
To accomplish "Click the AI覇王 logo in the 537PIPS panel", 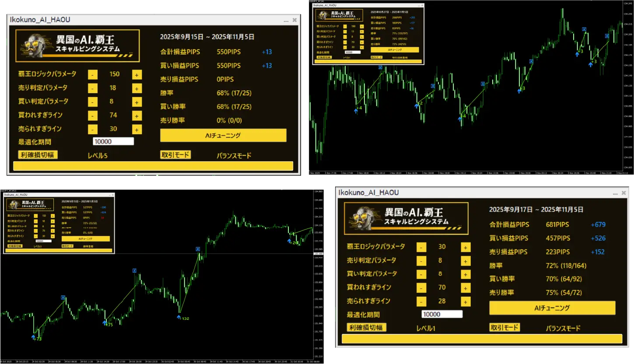I will (x=29, y=205).
